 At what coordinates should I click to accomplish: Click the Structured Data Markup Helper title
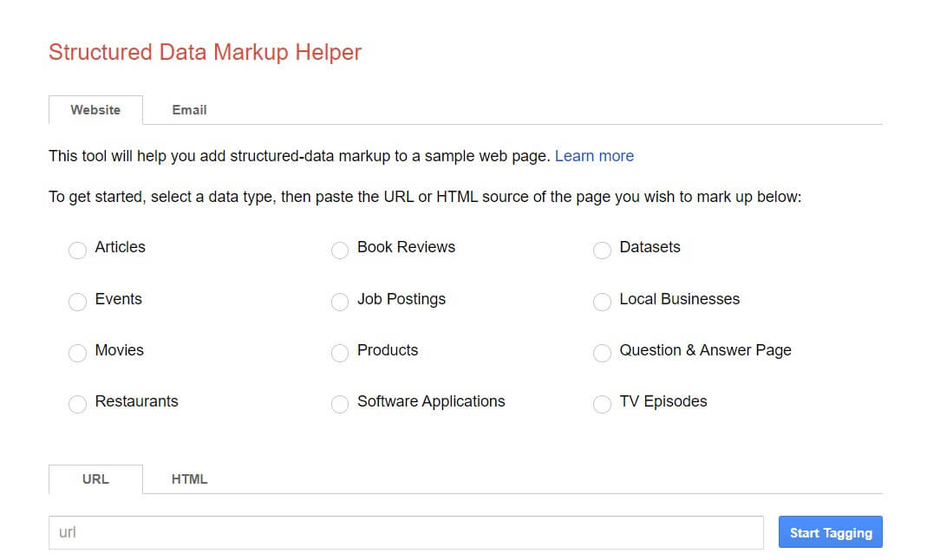205,52
